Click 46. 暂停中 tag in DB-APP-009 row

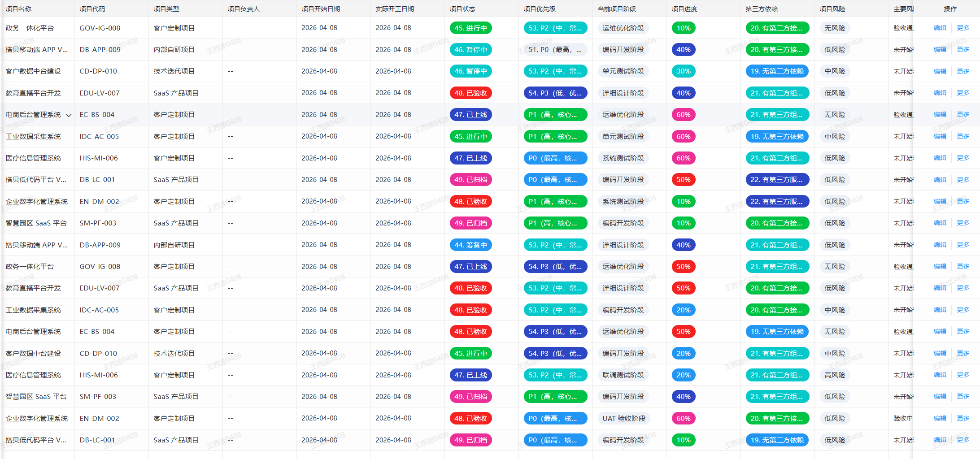(x=470, y=50)
